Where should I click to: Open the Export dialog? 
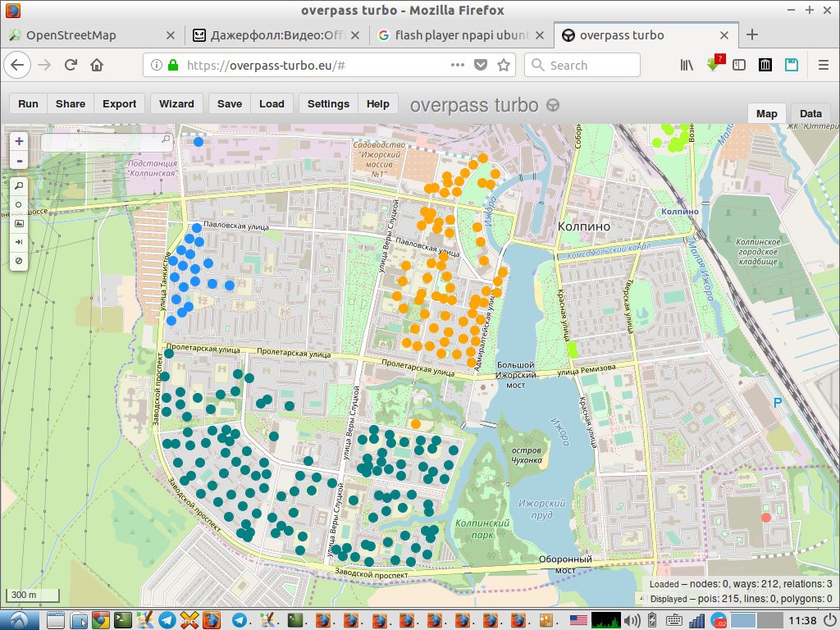tap(120, 104)
